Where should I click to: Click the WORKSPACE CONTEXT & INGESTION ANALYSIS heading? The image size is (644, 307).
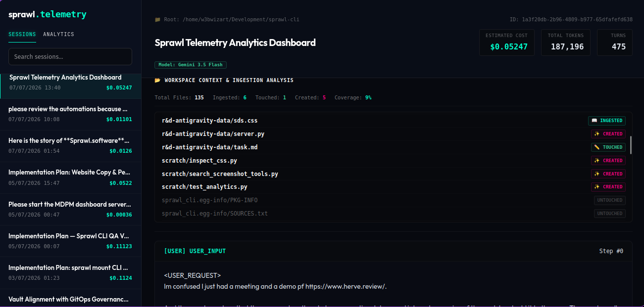pos(229,80)
